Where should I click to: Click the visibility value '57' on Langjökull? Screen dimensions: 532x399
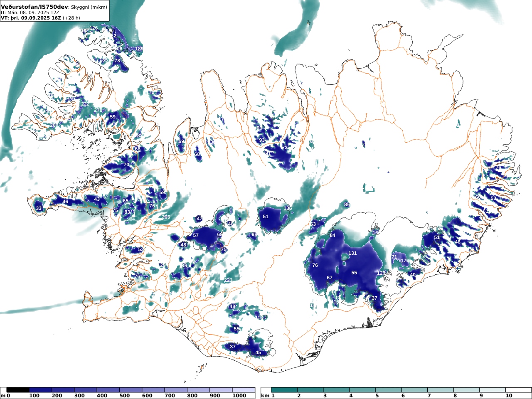[196, 235]
